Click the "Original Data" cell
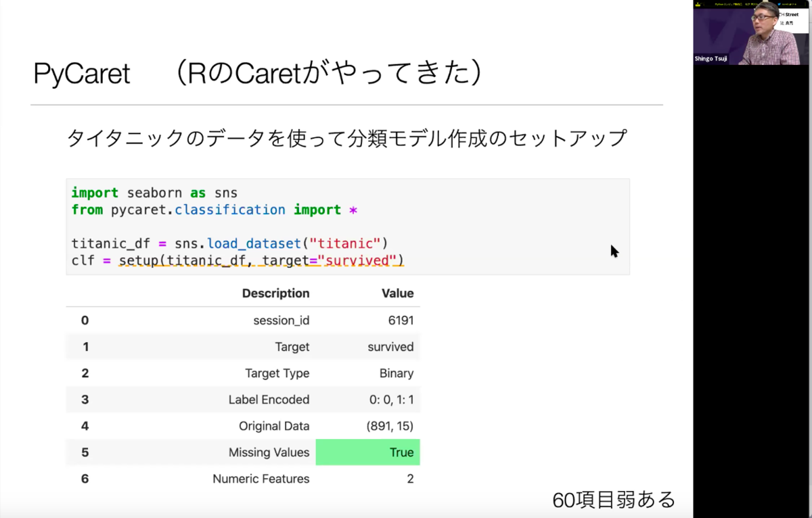The width and height of the screenshot is (812, 518). tap(274, 426)
